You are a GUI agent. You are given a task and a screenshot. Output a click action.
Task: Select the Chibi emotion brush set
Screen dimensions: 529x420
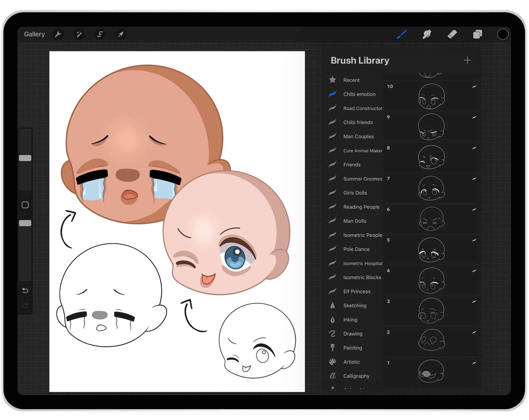359,94
